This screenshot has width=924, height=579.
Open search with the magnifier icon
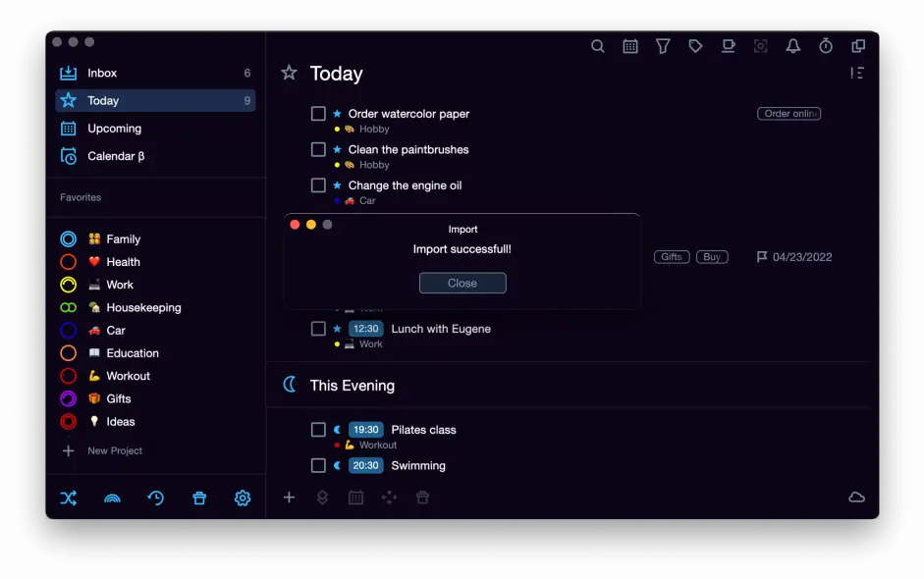click(597, 46)
